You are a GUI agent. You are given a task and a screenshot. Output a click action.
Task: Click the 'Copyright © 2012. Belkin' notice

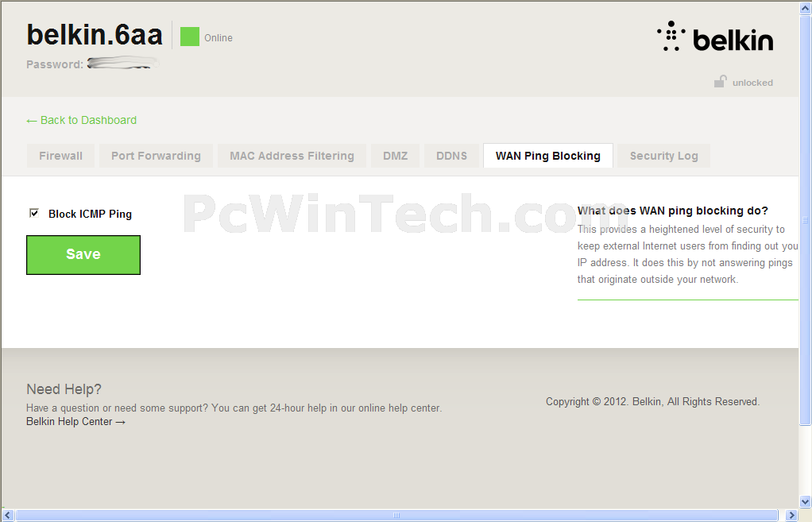[x=652, y=402]
